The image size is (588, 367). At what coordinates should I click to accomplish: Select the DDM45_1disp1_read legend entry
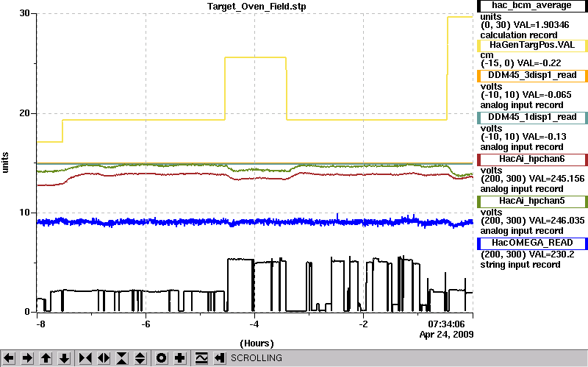pyautogui.click(x=531, y=118)
